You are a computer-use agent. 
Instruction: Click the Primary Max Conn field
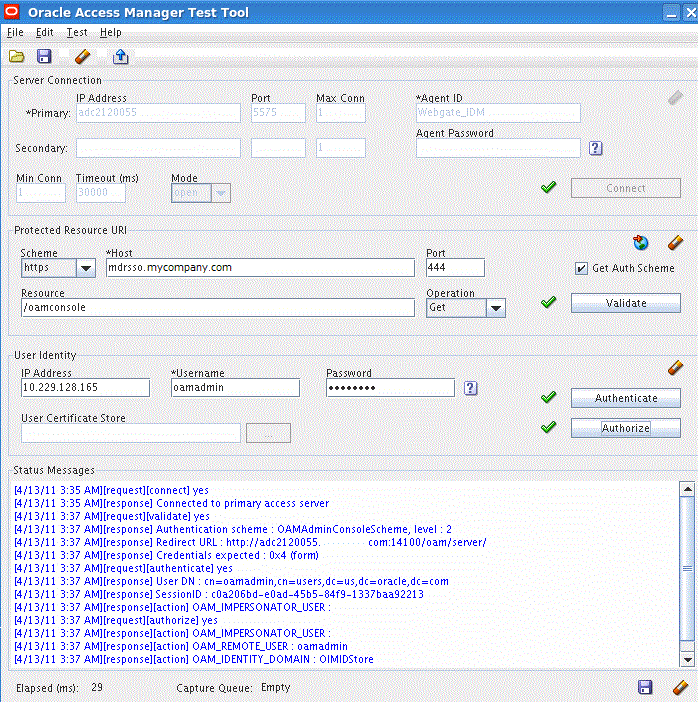341,113
